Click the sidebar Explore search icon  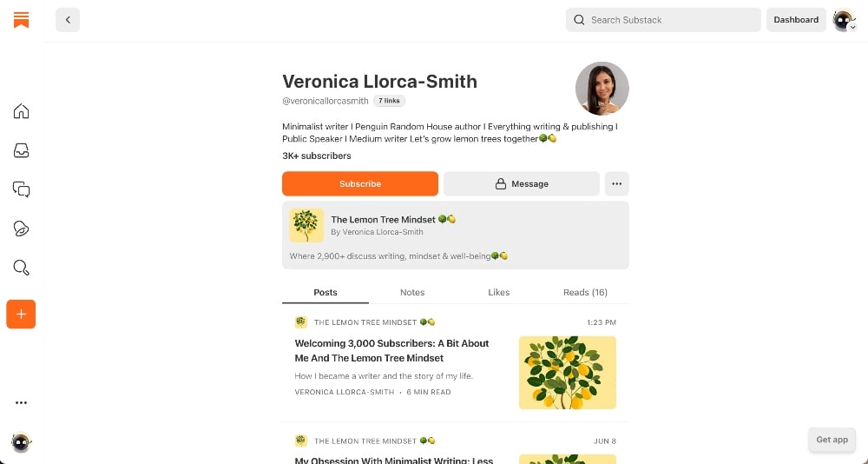point(22,268)
